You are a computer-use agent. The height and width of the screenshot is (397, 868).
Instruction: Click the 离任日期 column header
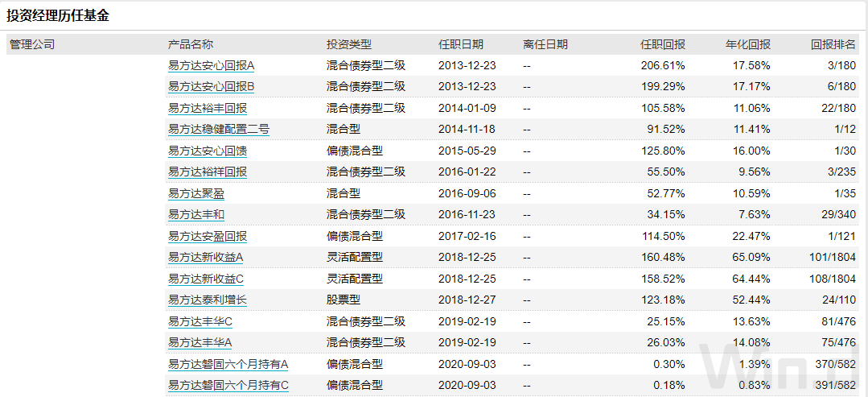pos(545,44)
